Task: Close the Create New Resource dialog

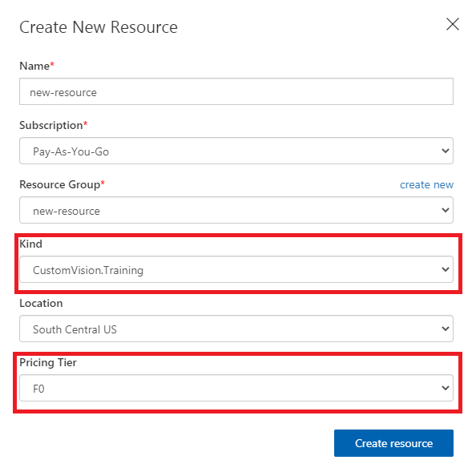Action: [452, 24]
